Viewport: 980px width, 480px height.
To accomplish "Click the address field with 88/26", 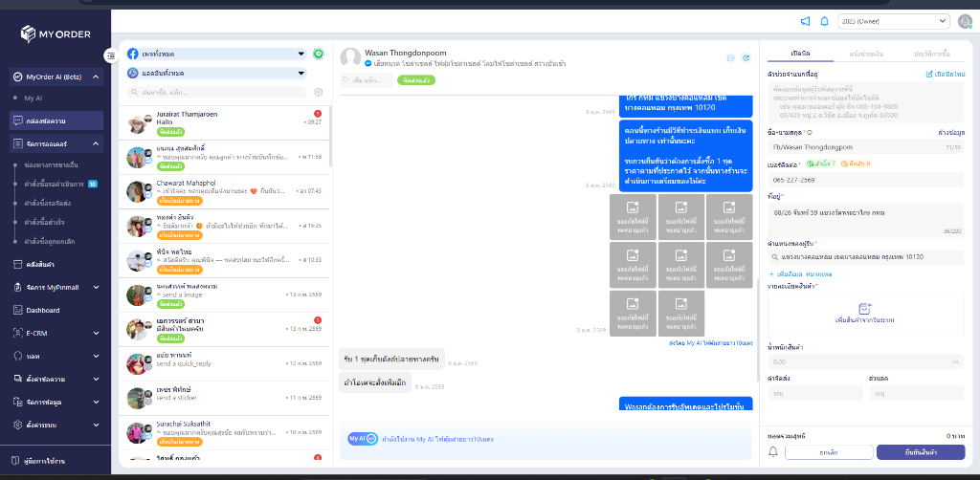I will (866, 220).
